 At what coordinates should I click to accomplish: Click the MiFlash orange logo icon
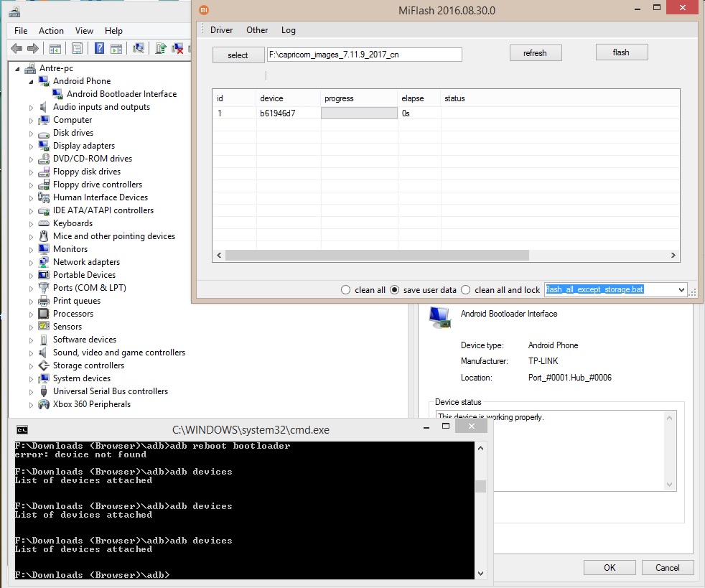click(x=204, y=10)
